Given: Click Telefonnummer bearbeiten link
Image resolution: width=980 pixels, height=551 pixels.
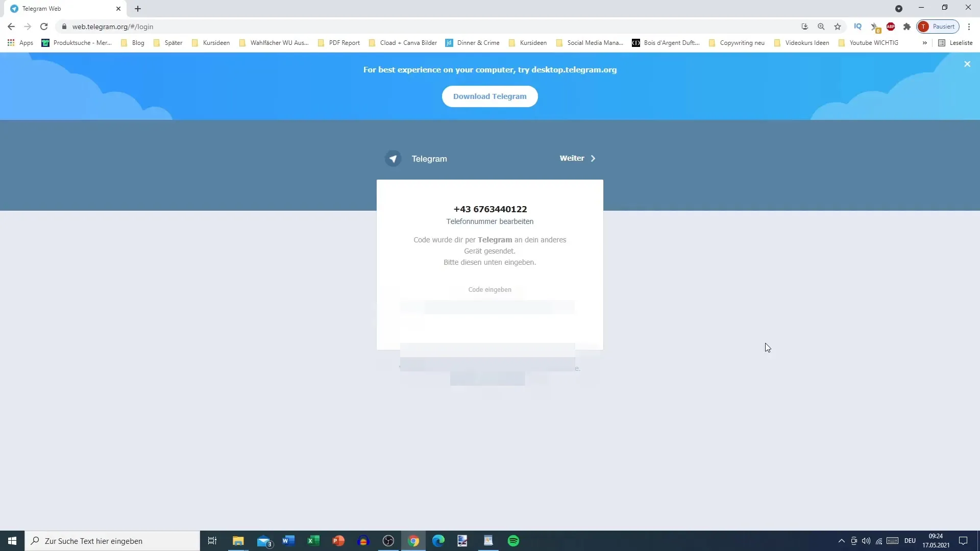Looking at the screenshot, I should pyautogui.click(x=489, y=221).
